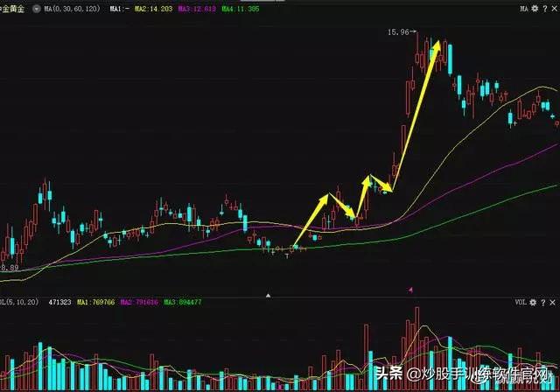Click the volume MA1:769766 yellow text
This screenshot has height=392, width=560.
point(95,302)
